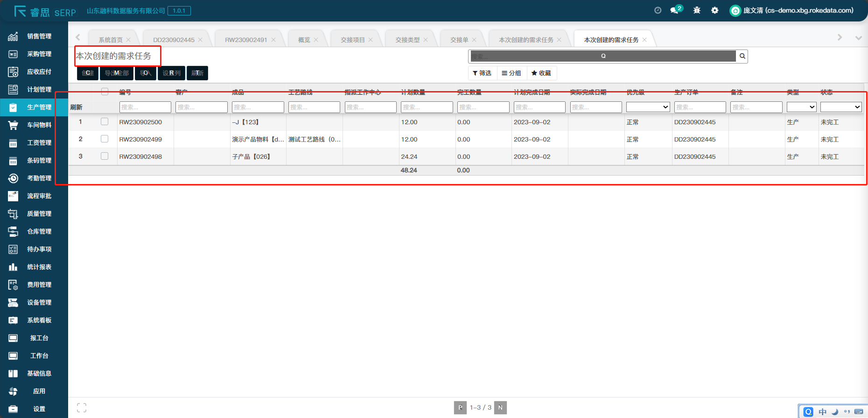Switch to the DD230902445 tab
The image size is (868, 418).
coord(174,40)
